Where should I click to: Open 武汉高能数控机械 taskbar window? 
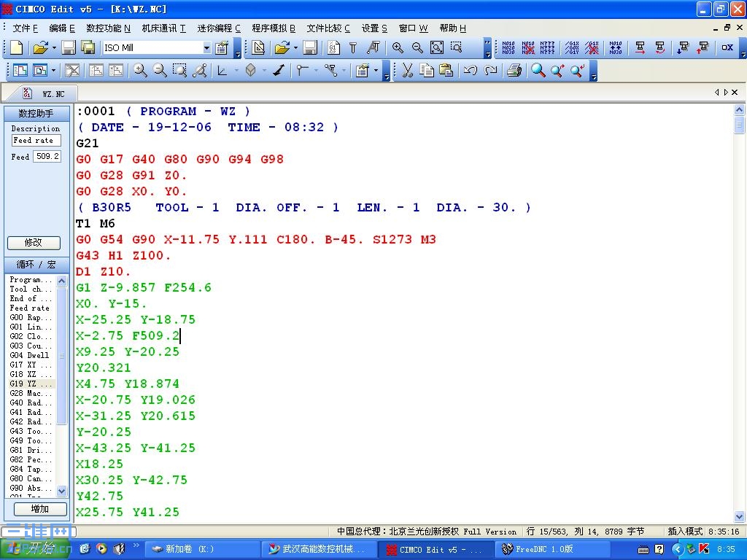coord(319,549)
